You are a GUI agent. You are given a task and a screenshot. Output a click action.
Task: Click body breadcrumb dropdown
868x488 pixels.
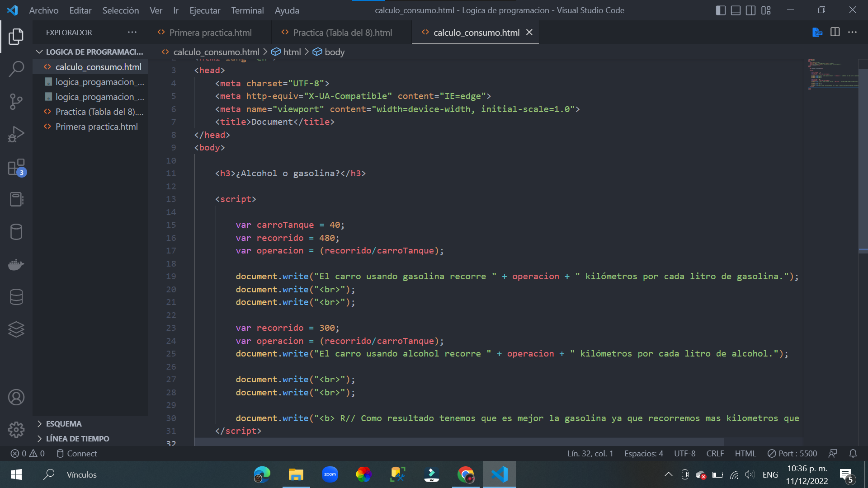[x=329, y=52]
